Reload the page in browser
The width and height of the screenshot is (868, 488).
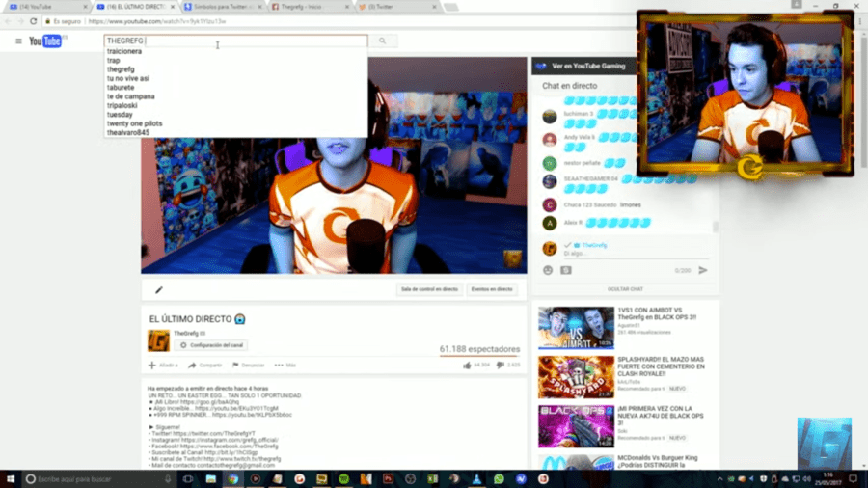point(33,21)
